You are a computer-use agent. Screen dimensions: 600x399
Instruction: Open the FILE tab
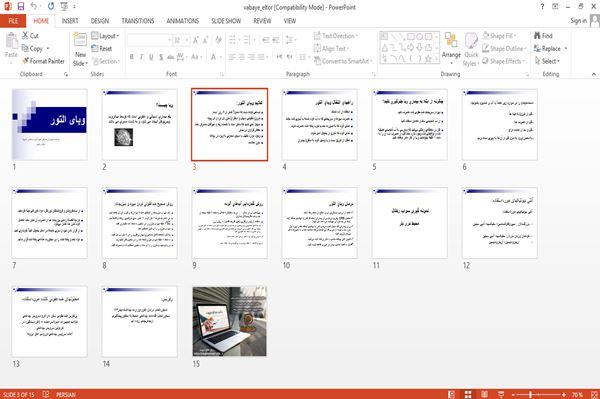coord(13,21)
